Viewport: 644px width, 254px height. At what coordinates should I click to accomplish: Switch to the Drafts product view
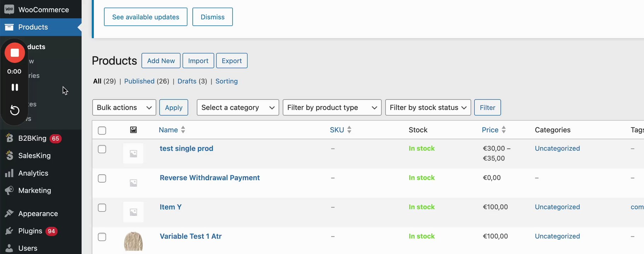[x=187, y=81]
